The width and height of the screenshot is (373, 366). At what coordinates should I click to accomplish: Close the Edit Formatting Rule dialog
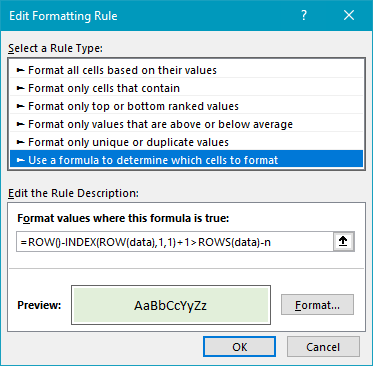pyautogui.click(x=349, y=15)
